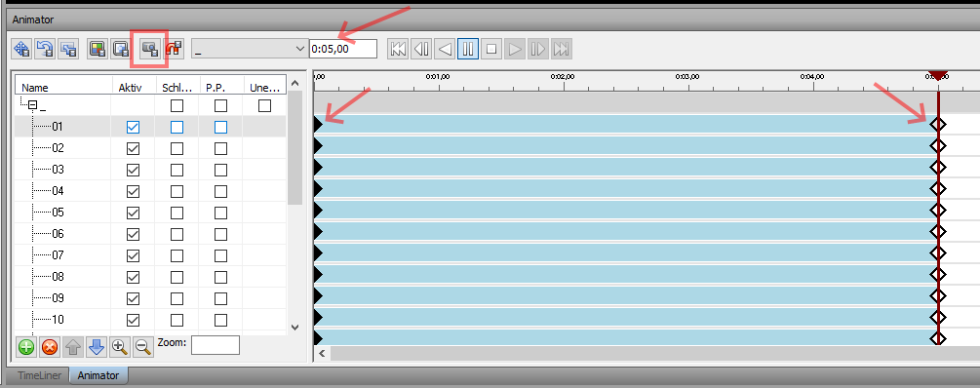Viewport: 980px width, 388px height.
Task: Select the Translate animation set tool
Action: click(21, 49)
